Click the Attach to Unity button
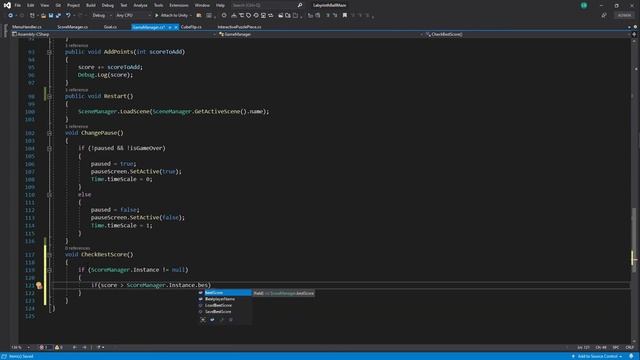The width and height of the screenshot is (640, 360). point(171,16)
